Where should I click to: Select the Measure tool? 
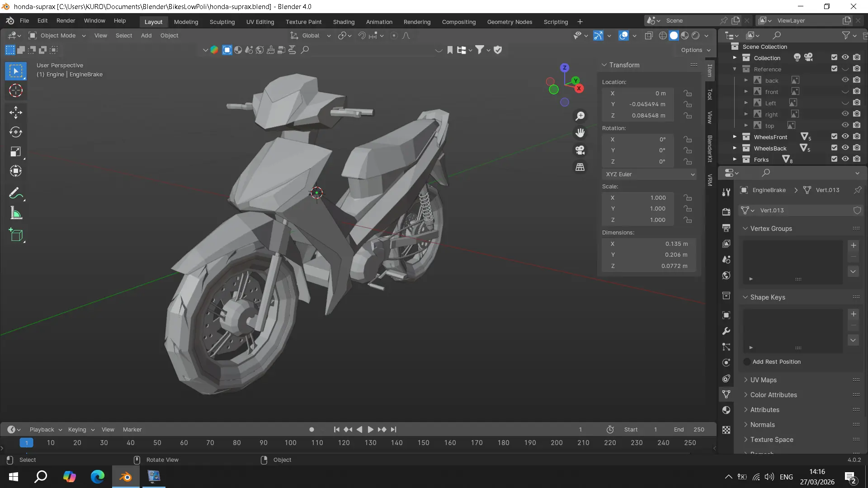(x=16, y=213)
